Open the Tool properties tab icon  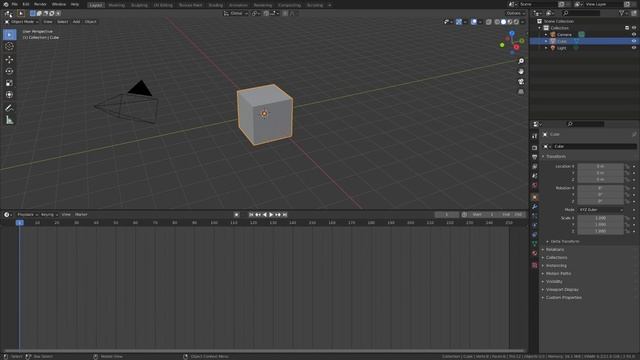[x=535, y=136]
